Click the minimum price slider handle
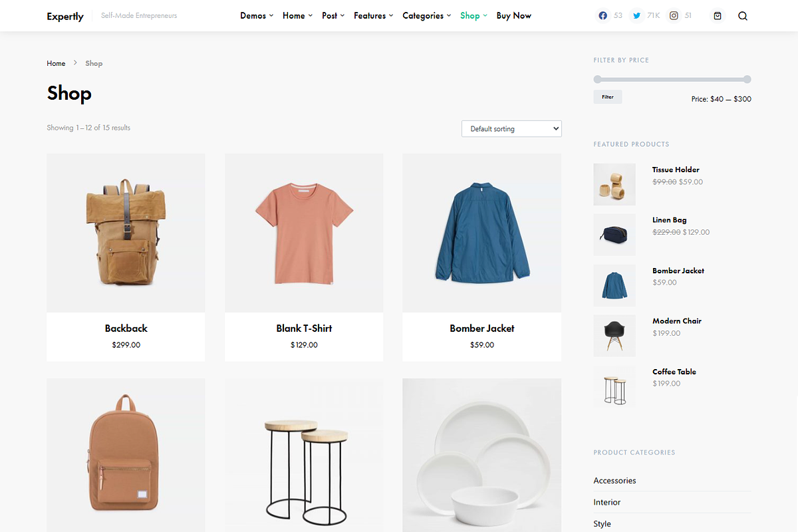The height and width of the screenshot is (532, 798). [597, 79]
